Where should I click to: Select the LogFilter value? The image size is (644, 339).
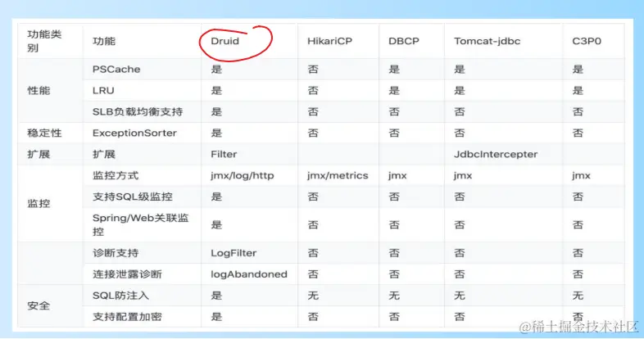click(x=234, y=253)
